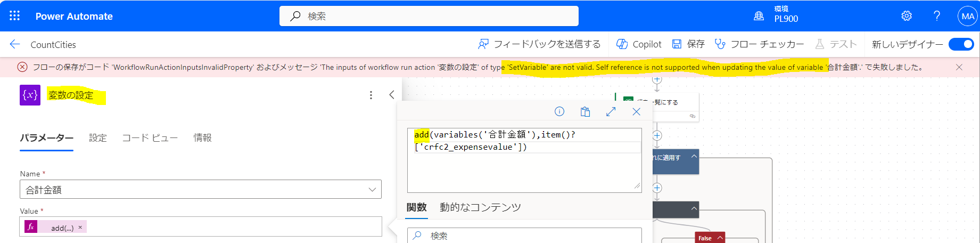
Task: Collapse the action panel with the chevron
Action: point(392,95)
